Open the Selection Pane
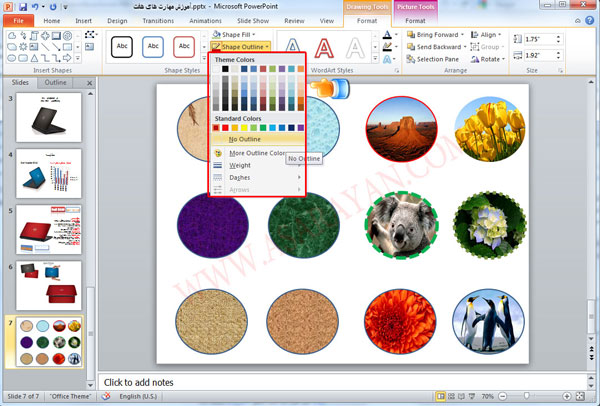Image resolution: width=600 pixels, height=406 pixels. [411, 59]
